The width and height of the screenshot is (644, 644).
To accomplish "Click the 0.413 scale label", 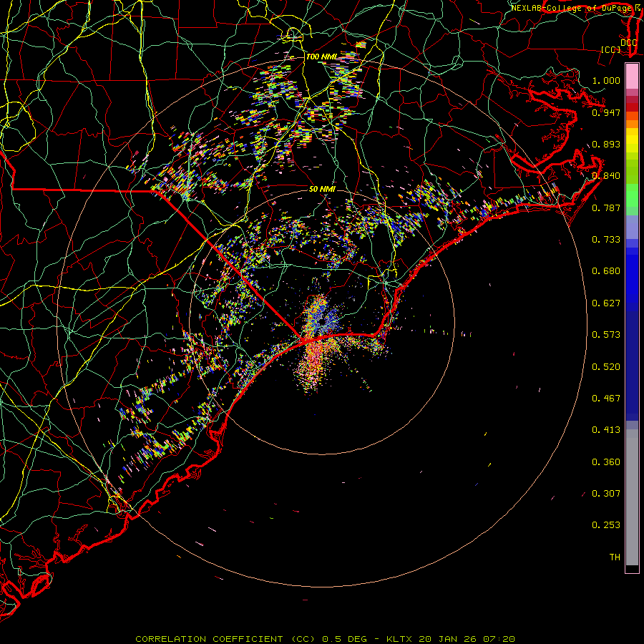I will (606, 430).
